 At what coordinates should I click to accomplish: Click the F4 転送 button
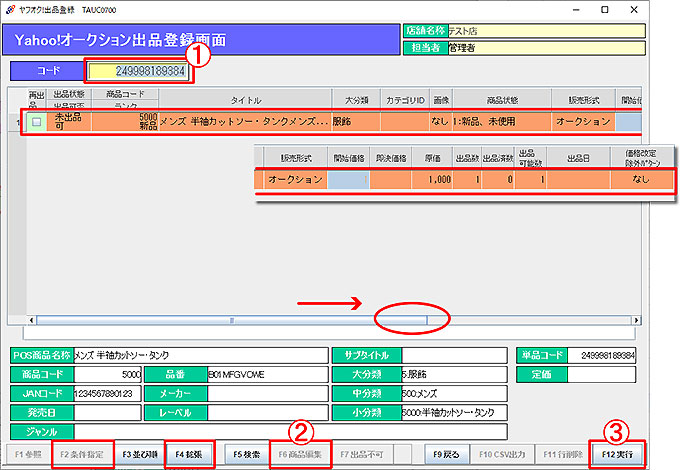click(x=189, y=454)
